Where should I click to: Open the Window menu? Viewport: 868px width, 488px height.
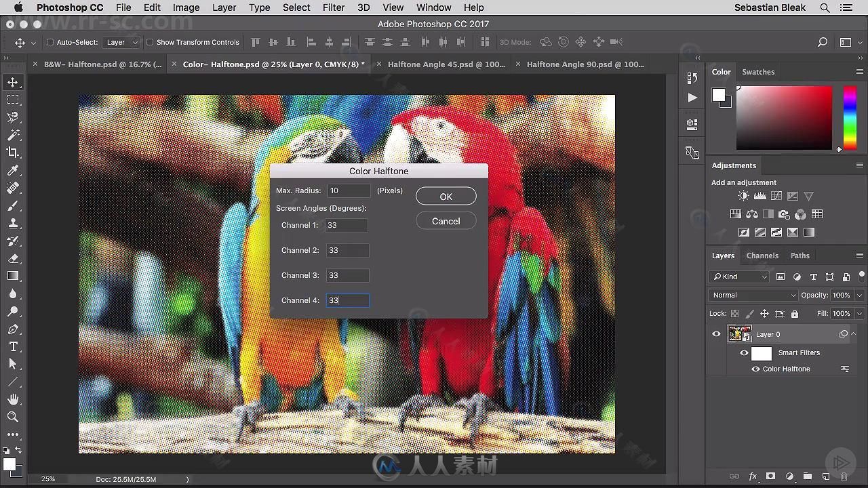[433, 7]
